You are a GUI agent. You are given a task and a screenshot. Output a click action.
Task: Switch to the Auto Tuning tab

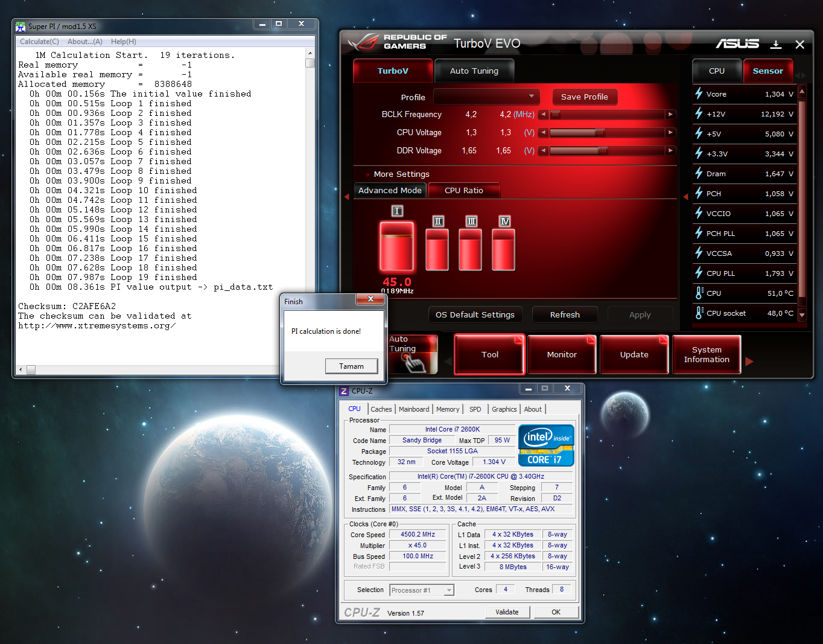[x=474, y=71]
